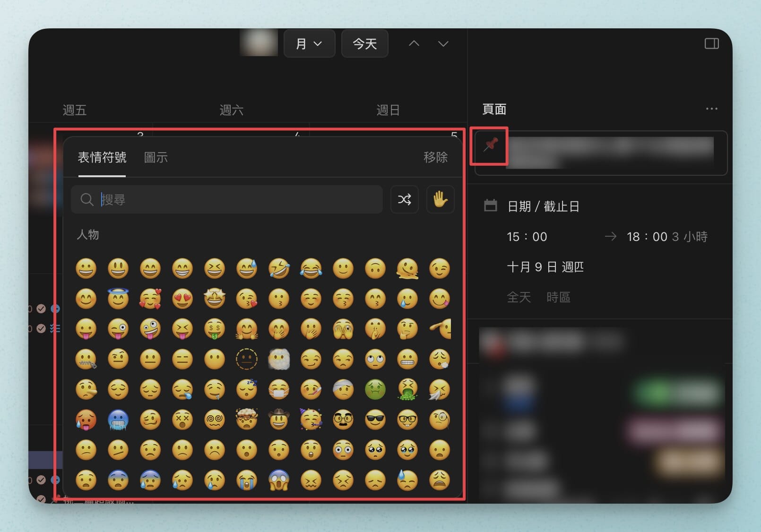Go to previous month with up chevron
Image resolution: width=761 pixels, height=532 pixels.
click(414, 43)
